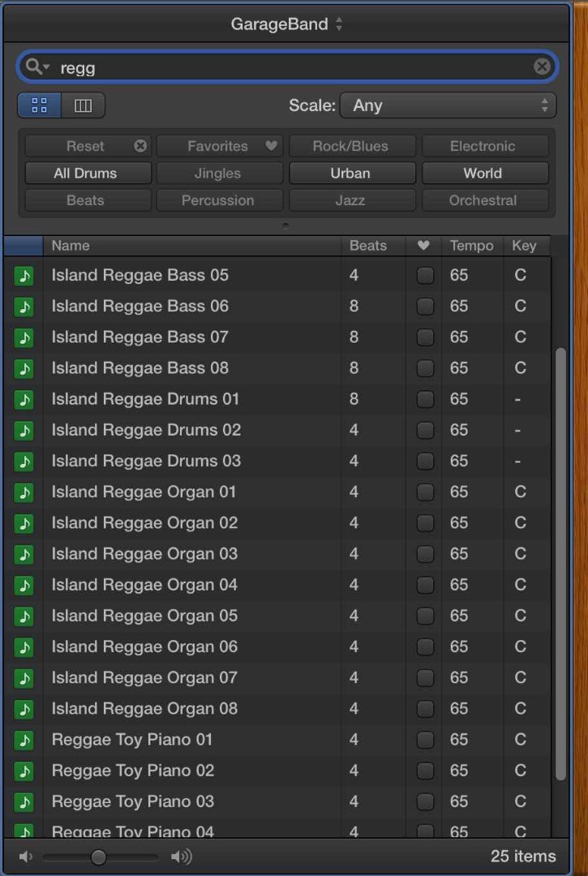The width and height of the screenshot is (588, 876).
Task: Mark Island Reggae Organ 02 as favorite
Action: [x=425, y=523]
